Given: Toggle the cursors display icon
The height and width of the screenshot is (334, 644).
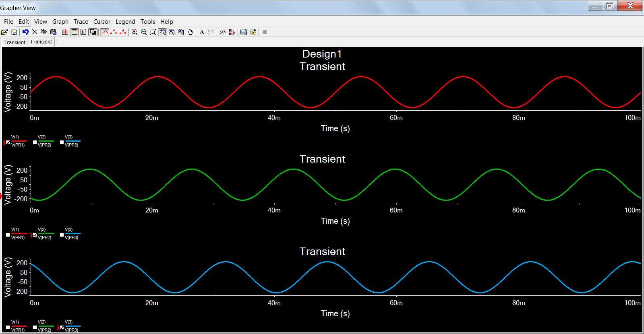Looking at the screenshot, I should pyautogui.click(x=83, y=32).
